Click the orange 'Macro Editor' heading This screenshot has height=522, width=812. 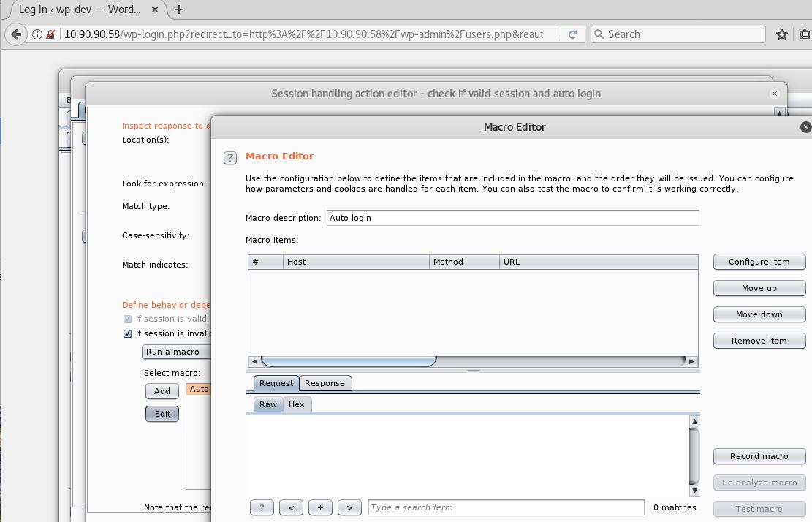(x=280, y=156)
